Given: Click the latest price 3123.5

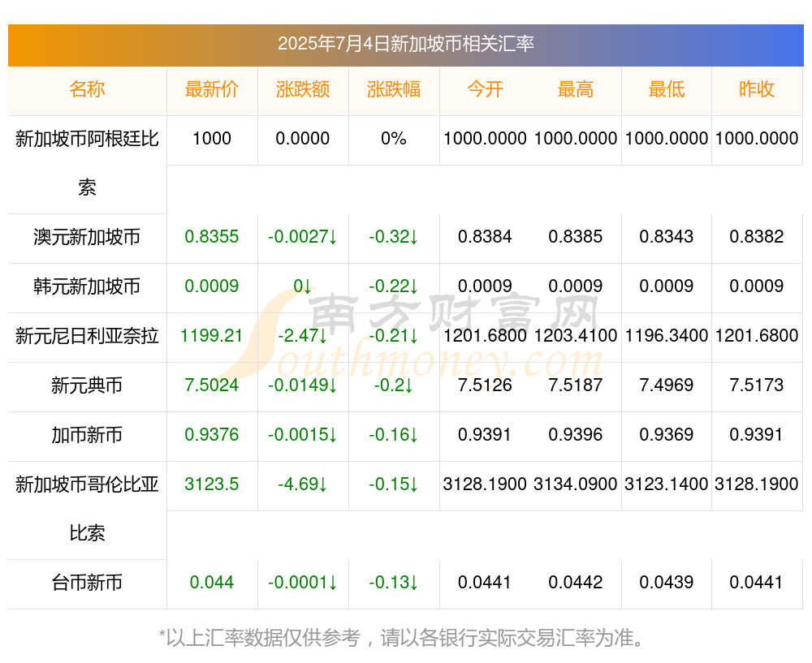Looking at the screenshot, I should coord(212,484).
